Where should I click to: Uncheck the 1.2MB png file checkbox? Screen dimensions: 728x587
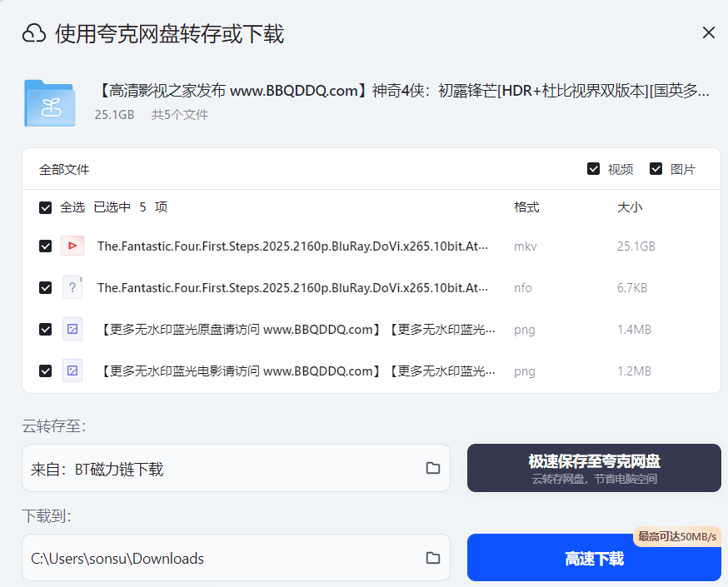click(x=46, y=371)
